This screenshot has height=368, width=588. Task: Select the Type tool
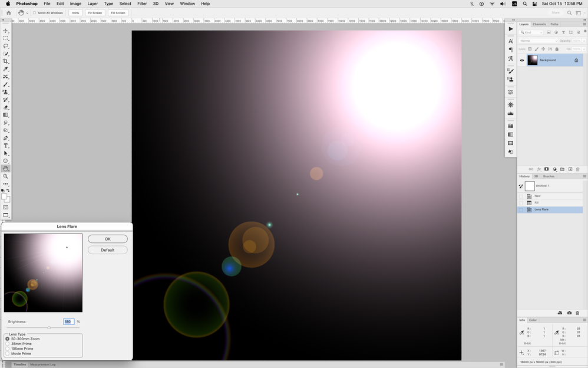(6, 146)
